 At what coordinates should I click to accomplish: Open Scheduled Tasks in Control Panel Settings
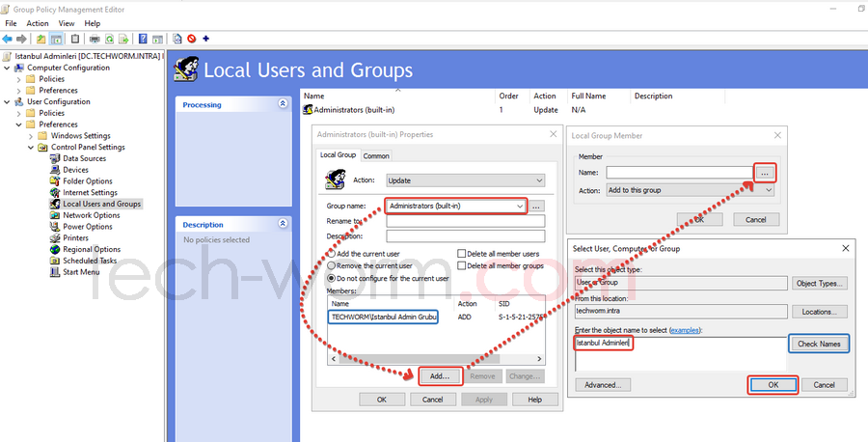click(89, 261)
